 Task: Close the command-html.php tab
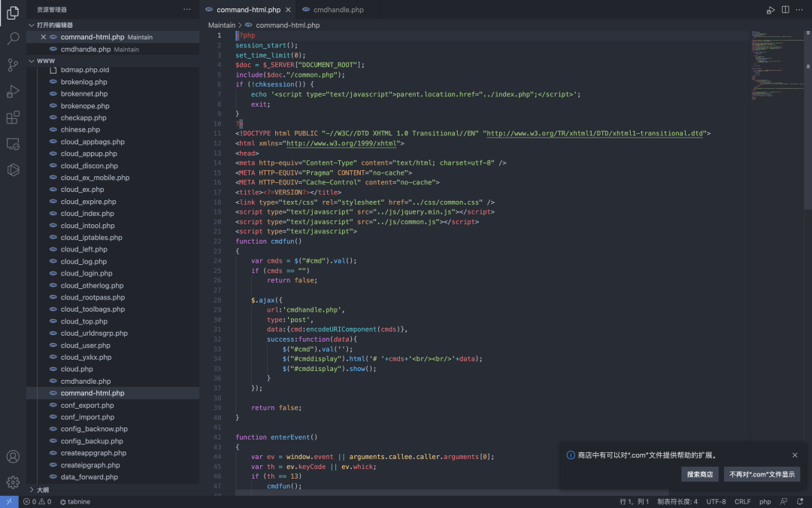click(288, 10)
